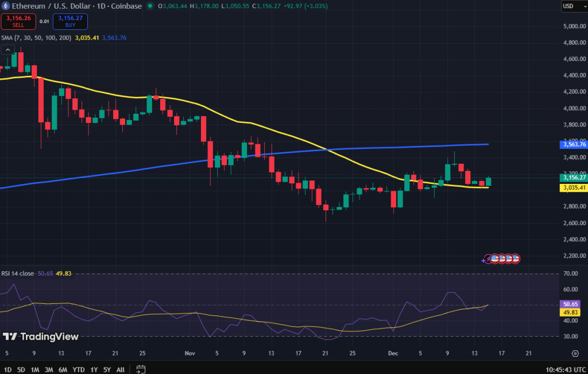Click the purple RSI 50.65 scale label
This screenshot has height=374, width=588.
[570, 304]
